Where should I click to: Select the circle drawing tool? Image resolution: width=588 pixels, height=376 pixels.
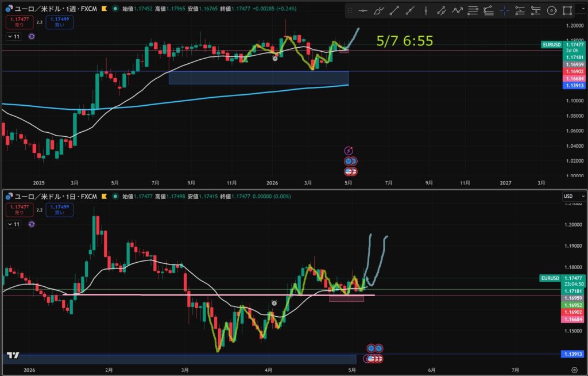click(552, 11)
